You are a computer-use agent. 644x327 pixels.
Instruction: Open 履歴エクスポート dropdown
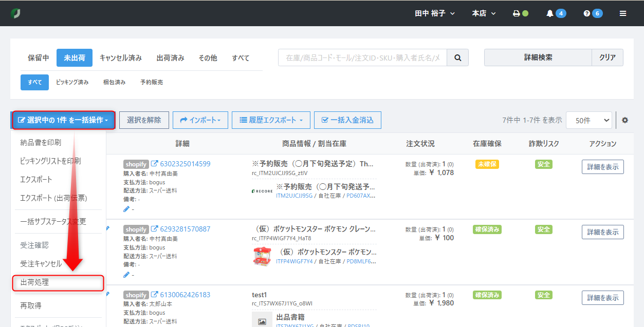271,120
